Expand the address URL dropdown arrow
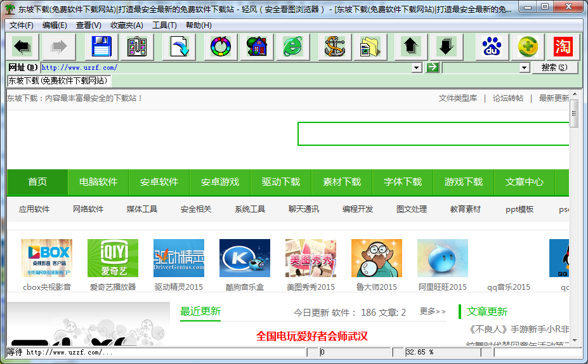The height and width of the screenshot is (364, 588). [417, 68]
